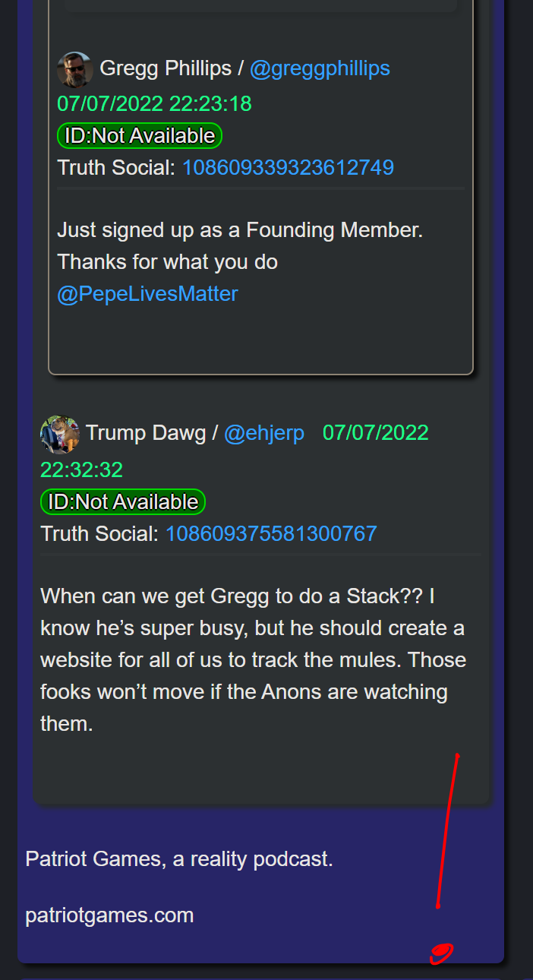This screenshot has width=533, height=980.
Task: Click the ID:Not Available badge on Trump Dawg's post
Action: (x=123, y=502)
